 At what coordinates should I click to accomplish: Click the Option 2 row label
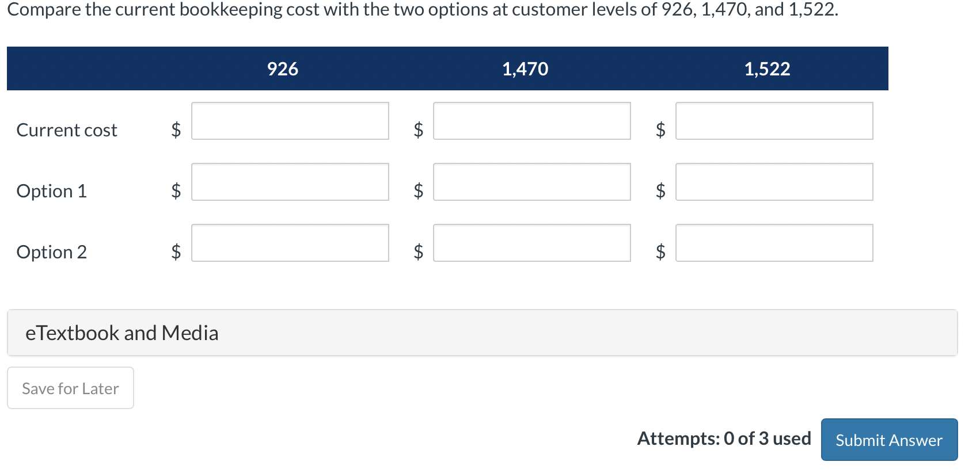click(52, 251)
